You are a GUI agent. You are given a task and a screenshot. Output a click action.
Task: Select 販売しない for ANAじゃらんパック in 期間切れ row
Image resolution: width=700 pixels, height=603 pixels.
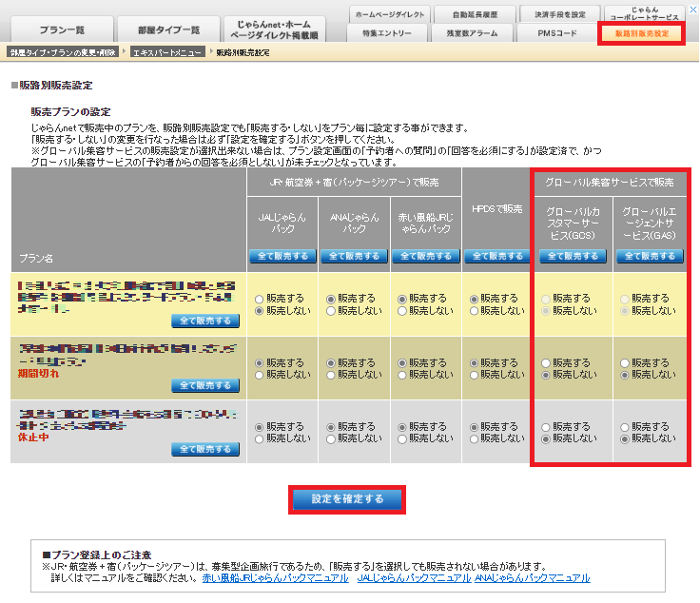[331, 375]
